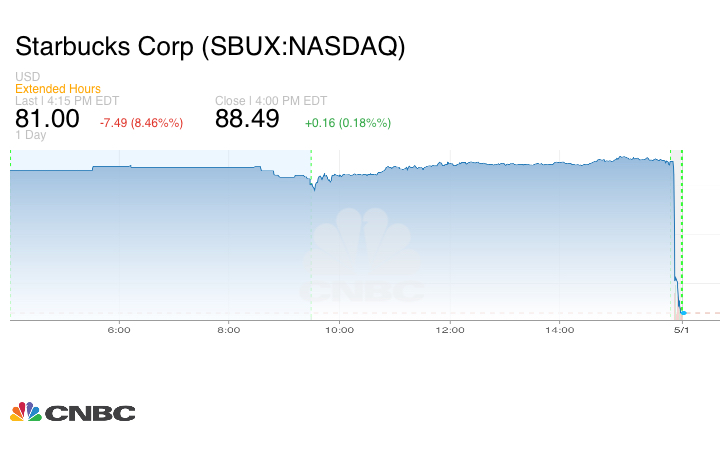Click the 81.00 last price value

(47, 118)
